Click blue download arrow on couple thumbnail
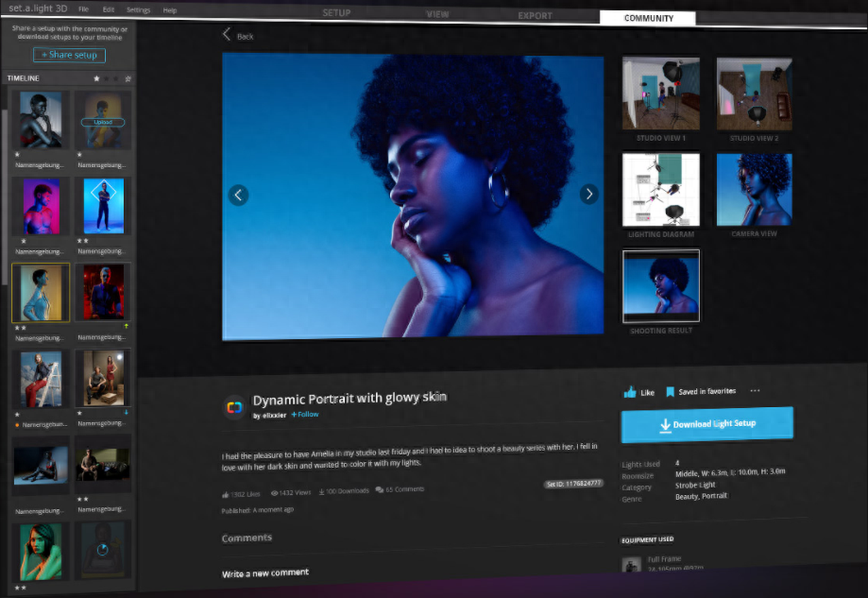868x598 pixels. tap(127, 412)
